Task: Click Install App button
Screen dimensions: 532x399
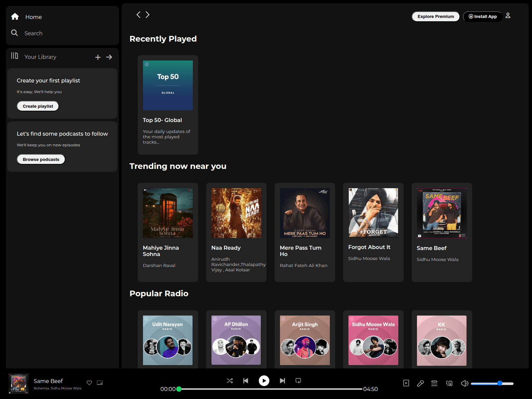Action: pos(482,16)
